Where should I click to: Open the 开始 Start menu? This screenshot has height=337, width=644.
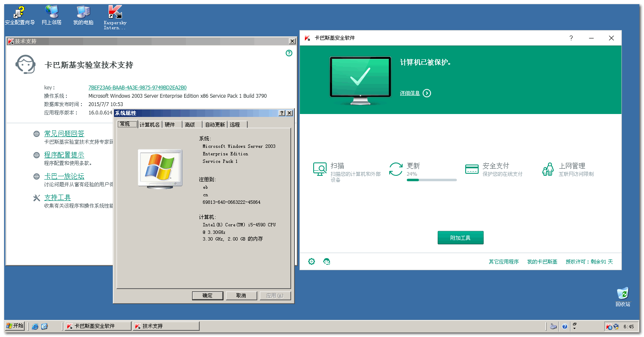15,326
